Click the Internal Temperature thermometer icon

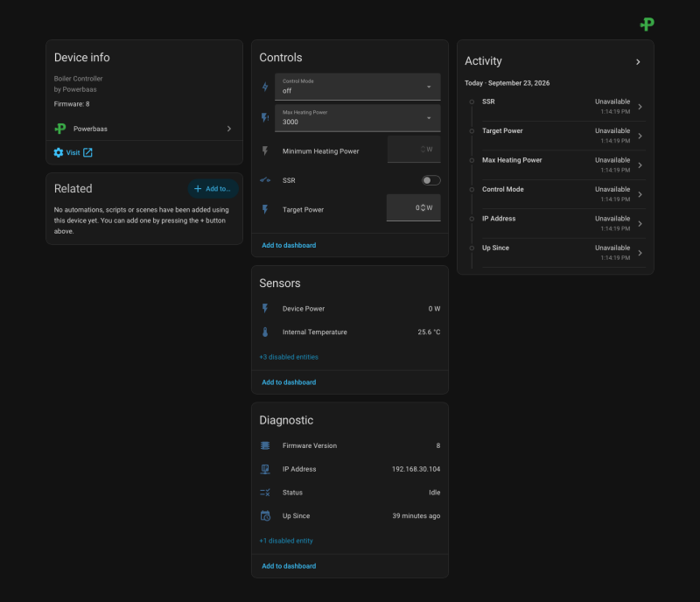pyautogui.click(x=265, y=332)
